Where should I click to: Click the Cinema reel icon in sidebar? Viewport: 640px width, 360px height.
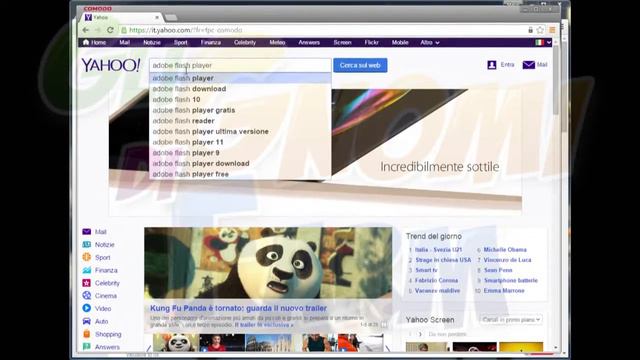(87, 296)
